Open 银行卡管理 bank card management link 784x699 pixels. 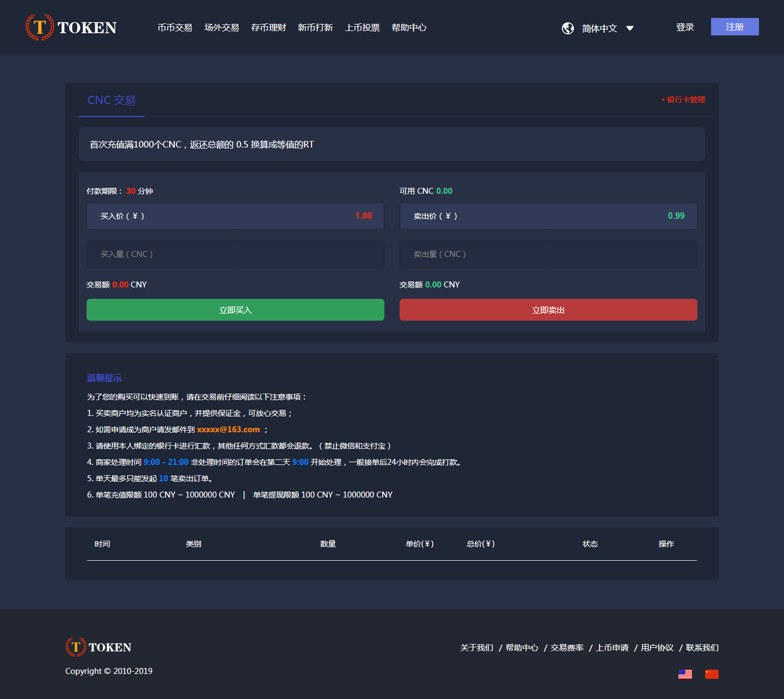pyautogui.click(x=685, y=100)
